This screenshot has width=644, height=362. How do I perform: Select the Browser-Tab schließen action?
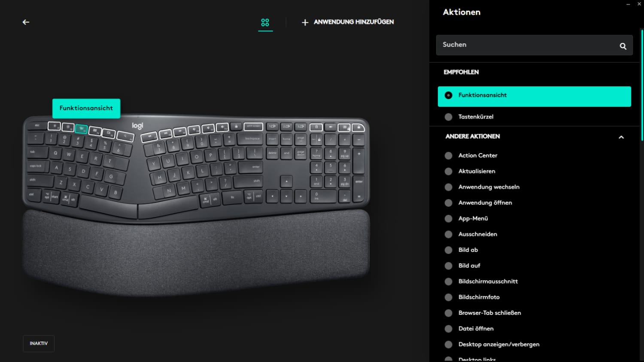tap(489, 313)
